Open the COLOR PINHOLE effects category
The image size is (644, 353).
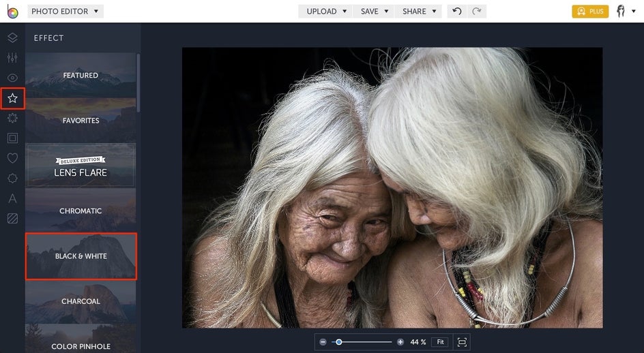click(x=80, y=340)
